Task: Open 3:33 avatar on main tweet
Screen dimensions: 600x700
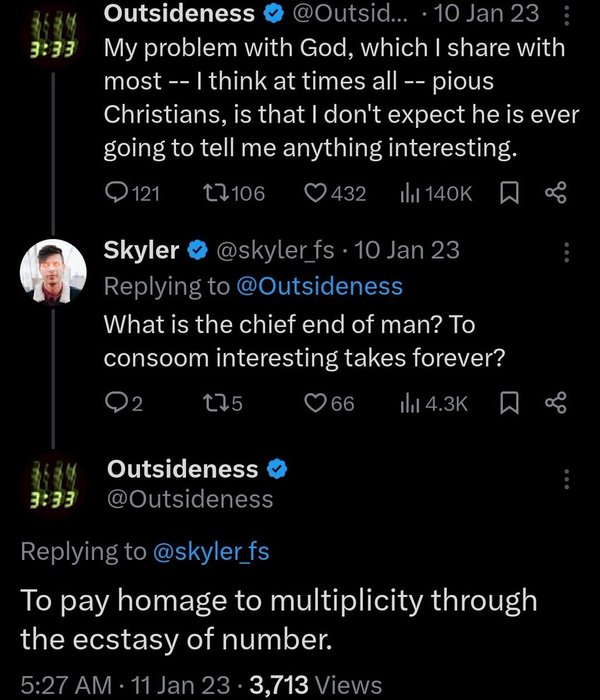Action: point(50,484)
